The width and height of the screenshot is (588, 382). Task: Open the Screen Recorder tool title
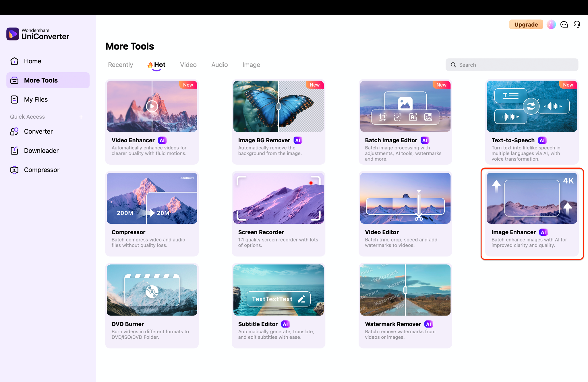tap(261, 232)
